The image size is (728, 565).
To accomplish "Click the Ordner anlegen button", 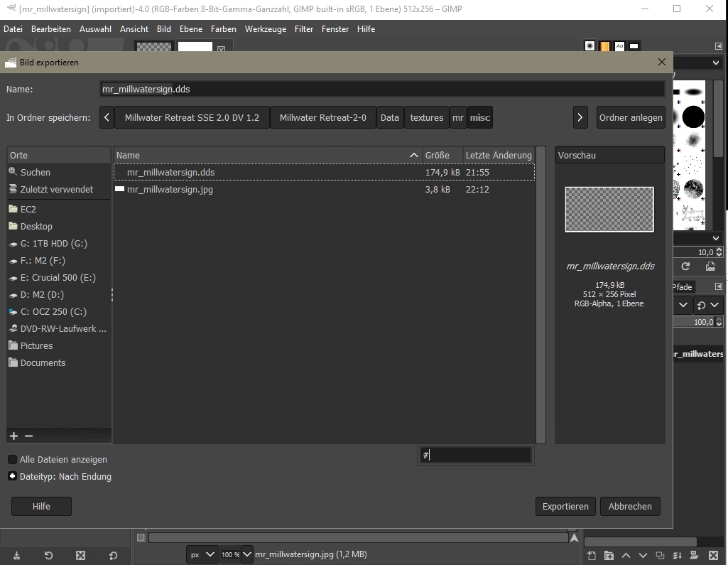I will pyautogui.click(x=631, y=117).
